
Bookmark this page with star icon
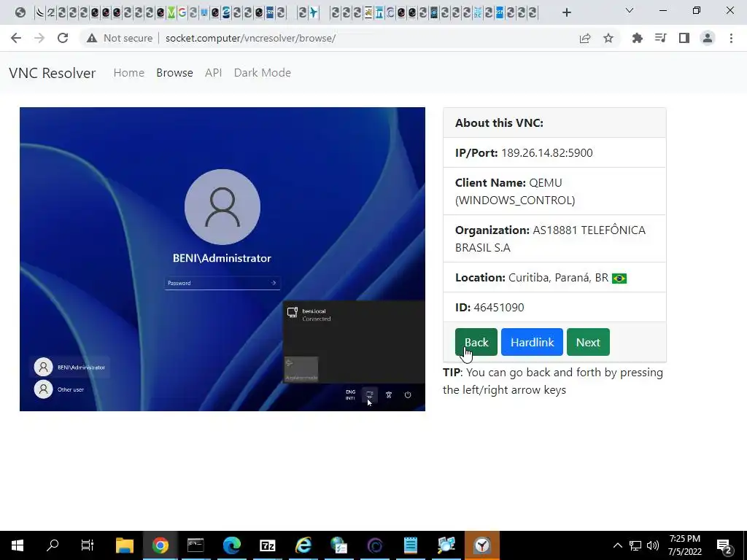(x=608, y=38)
